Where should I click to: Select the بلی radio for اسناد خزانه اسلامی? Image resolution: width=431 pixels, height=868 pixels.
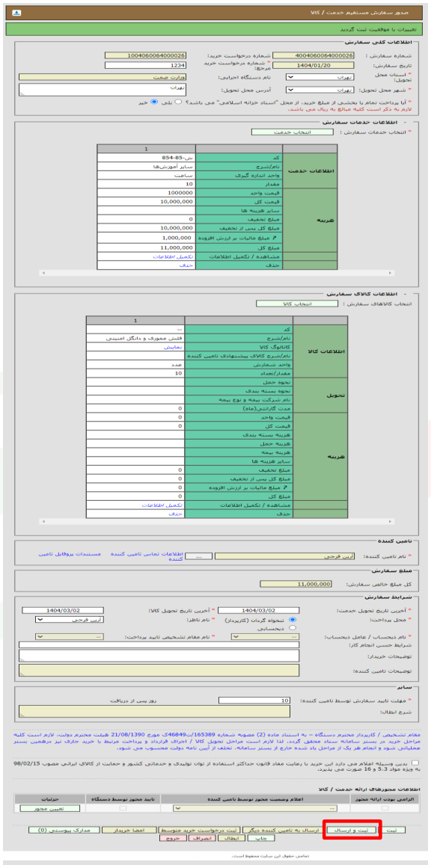[x=178, y=102]
